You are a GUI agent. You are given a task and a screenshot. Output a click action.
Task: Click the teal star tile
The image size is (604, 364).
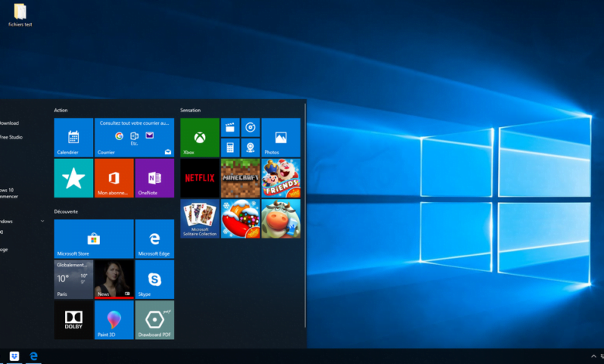coord(74,178)
